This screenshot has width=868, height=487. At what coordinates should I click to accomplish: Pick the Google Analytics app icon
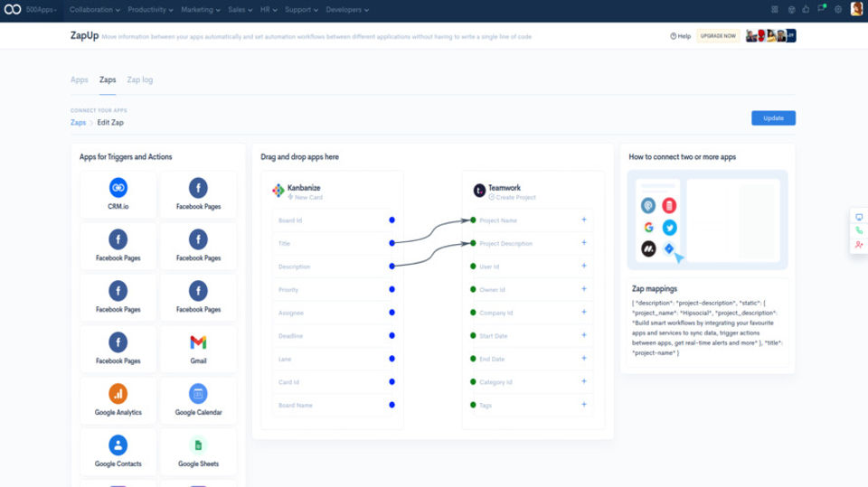click(118, 393)
